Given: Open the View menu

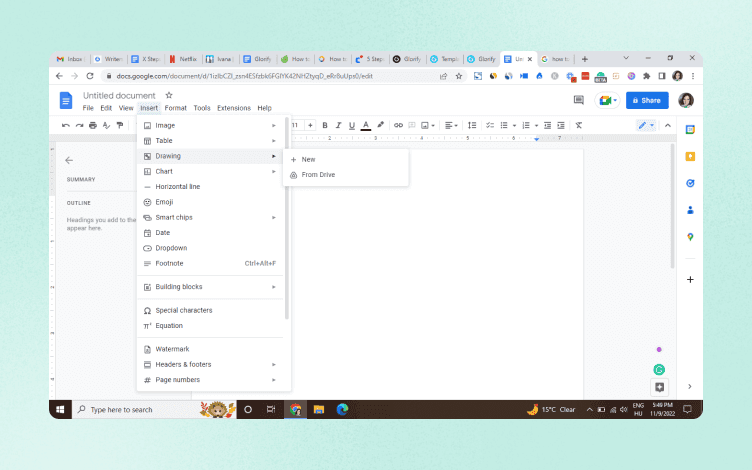Looking at the screenshot, I should tap(126, 108).
